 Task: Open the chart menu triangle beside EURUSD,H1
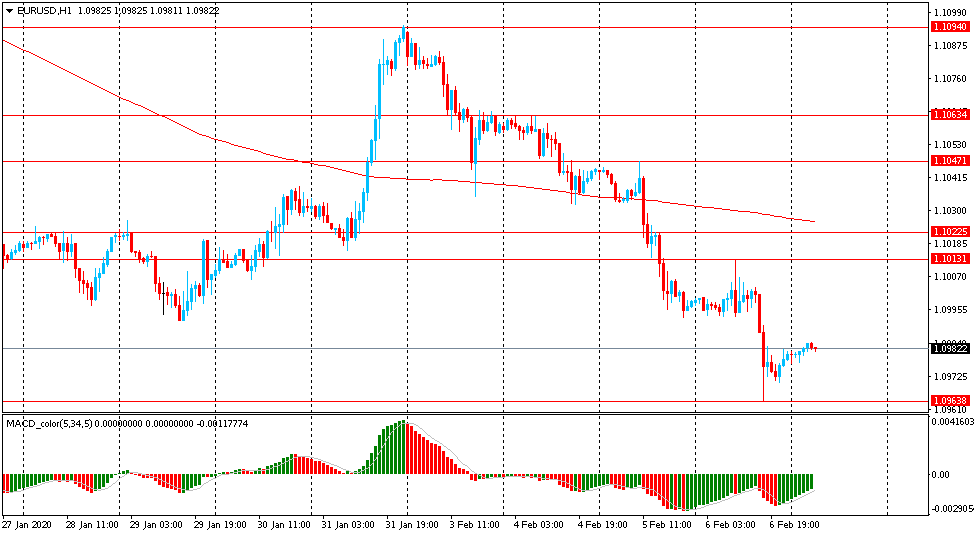[9, 11]
